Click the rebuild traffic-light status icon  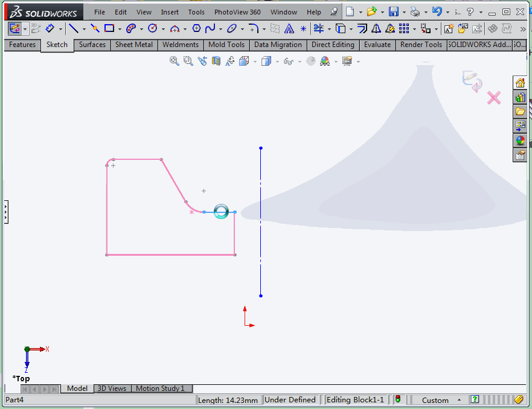point(398,399)
